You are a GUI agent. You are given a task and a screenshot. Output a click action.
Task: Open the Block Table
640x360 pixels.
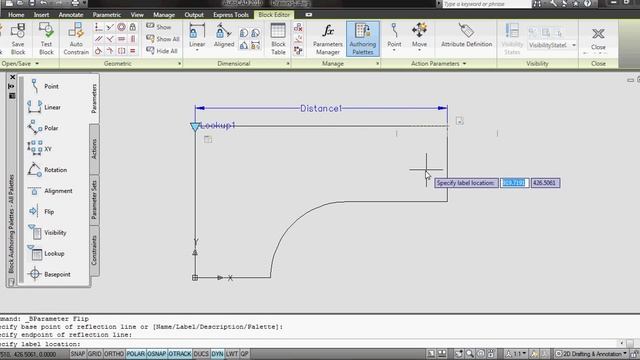point(278,39)
